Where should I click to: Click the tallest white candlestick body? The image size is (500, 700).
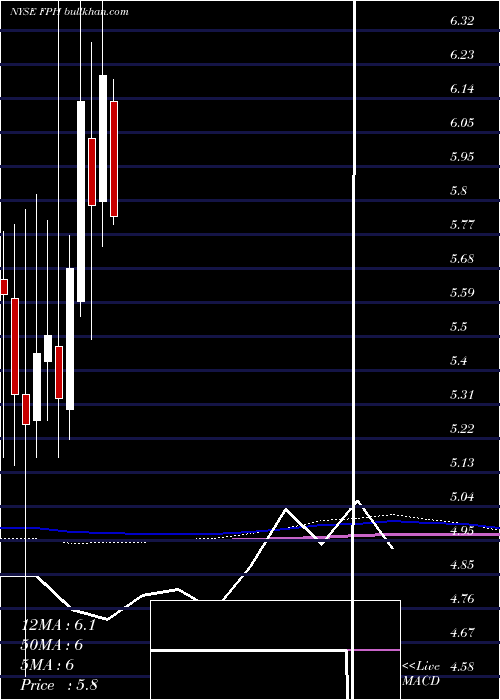coord(81,201)
